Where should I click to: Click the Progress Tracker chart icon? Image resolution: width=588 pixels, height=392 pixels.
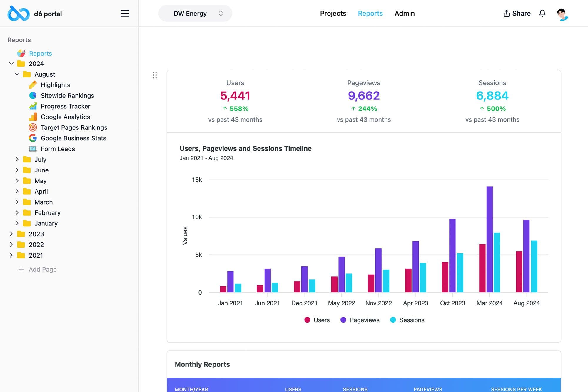33,106
